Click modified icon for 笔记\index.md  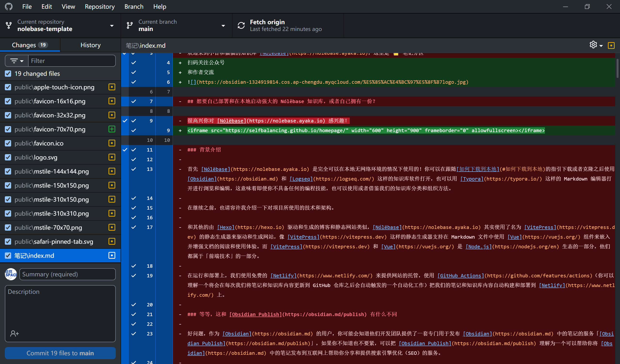point(112,256)
